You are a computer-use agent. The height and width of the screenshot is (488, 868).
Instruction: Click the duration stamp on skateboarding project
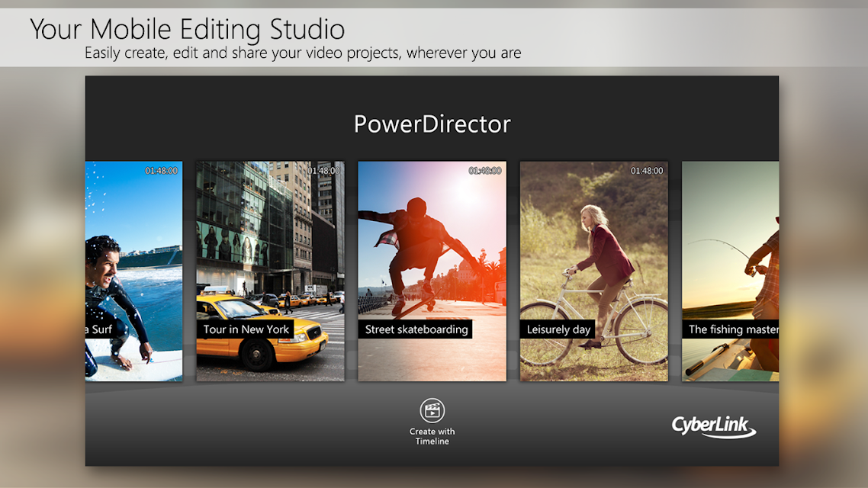485,170
